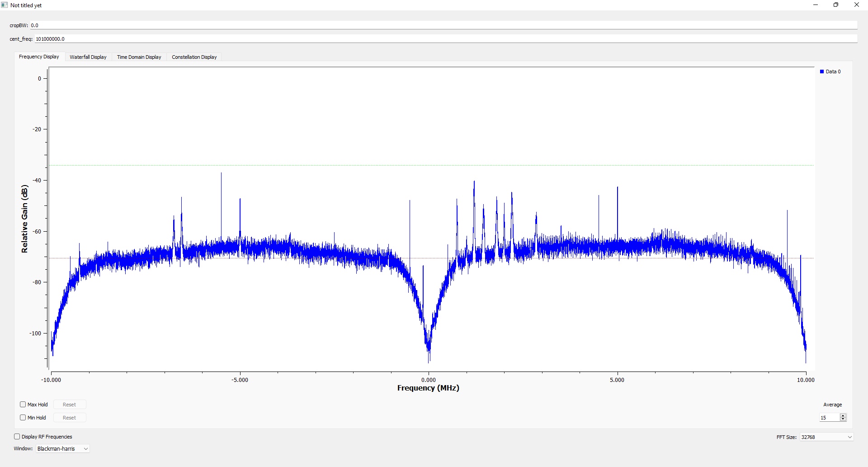Screen dimensions: 868x467
Task: Open the Window type dropdown Blackman-harris
Action: coord(62,449)
